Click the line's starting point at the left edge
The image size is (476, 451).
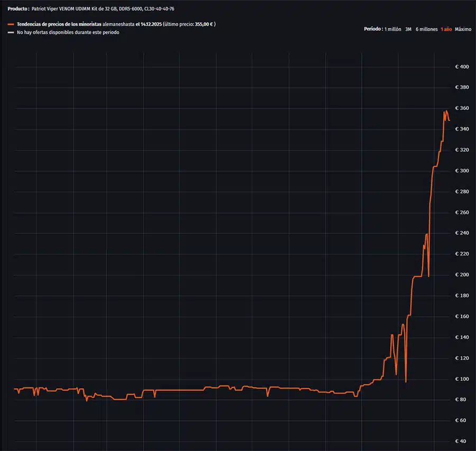point(15,389)
